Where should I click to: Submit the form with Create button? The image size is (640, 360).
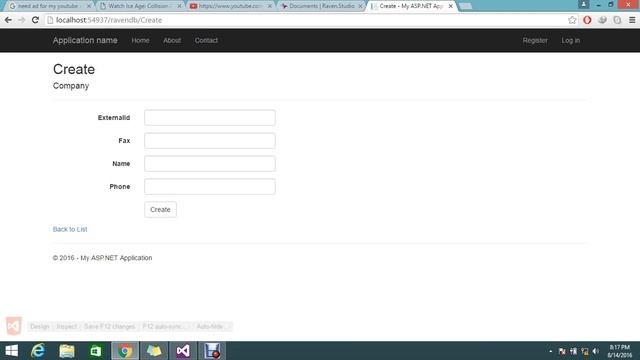tap(160, 209)
